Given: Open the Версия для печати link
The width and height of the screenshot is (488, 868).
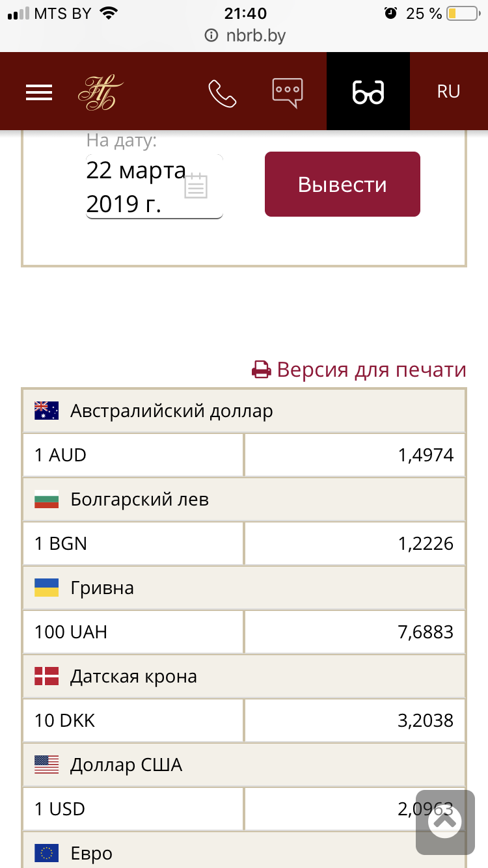Looking at the screenshot, I should [x=372, y=370].
